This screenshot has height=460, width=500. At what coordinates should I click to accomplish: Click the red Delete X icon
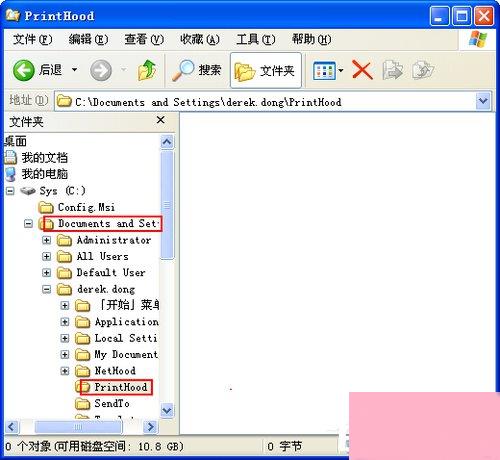pyautogui.click(x=362, y=70)
